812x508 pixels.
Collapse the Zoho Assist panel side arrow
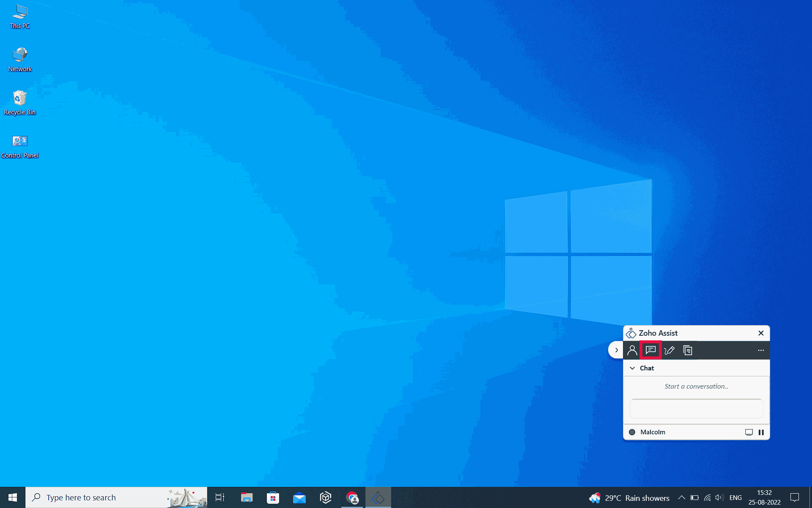click(616, 350)
